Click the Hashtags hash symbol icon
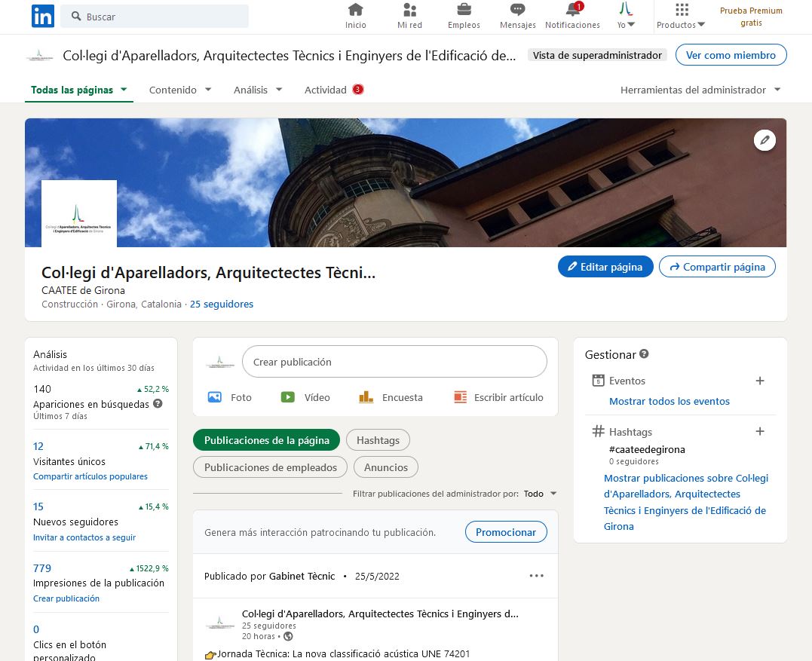 [x=598, y=431]
